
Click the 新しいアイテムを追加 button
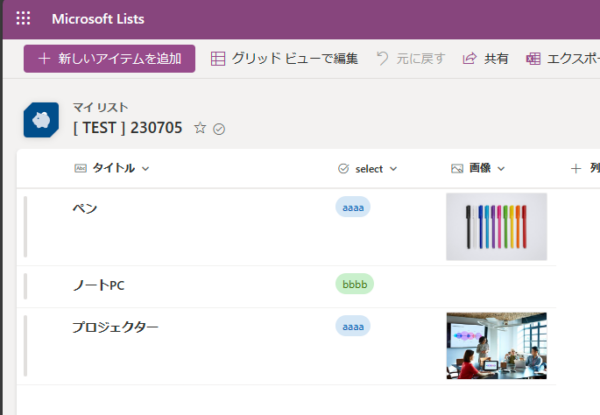pos(109,59)
